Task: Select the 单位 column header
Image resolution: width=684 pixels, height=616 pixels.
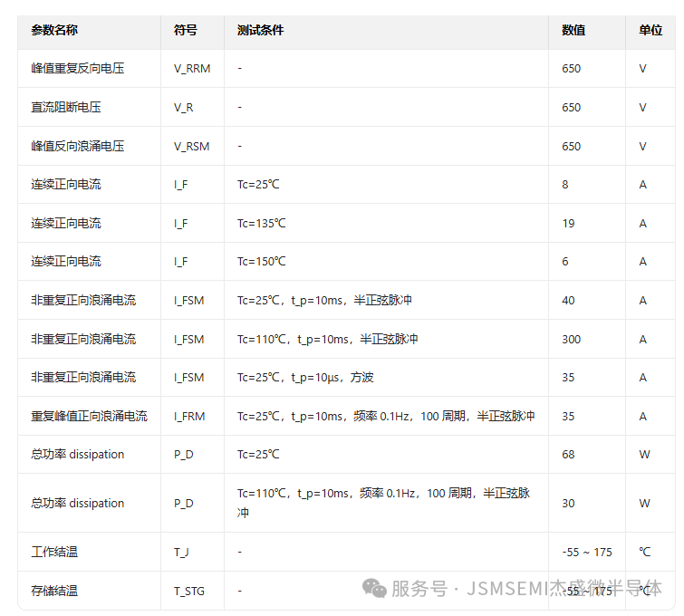Action: coord(650,30)
